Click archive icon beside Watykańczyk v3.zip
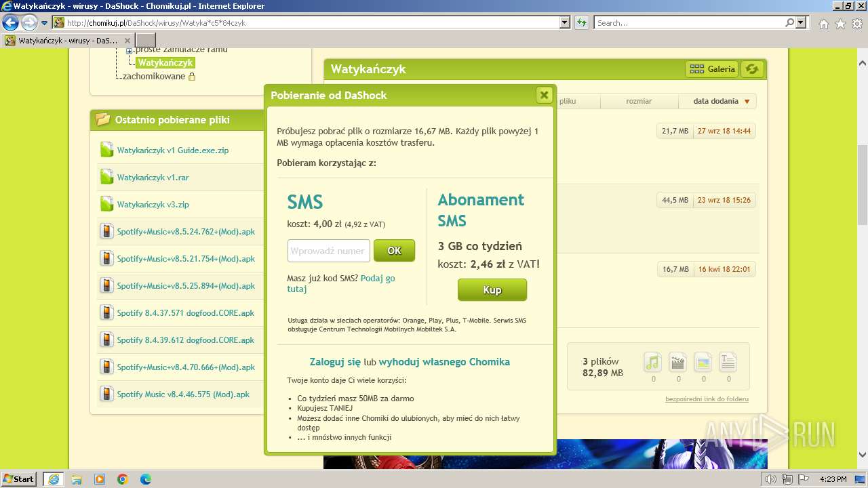 click(106, 204)
